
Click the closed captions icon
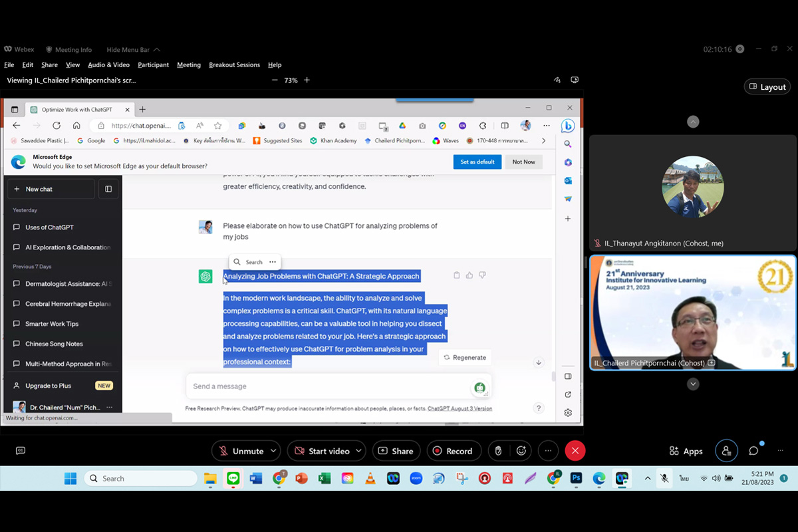pyautogui.click(x=21, y=451)
